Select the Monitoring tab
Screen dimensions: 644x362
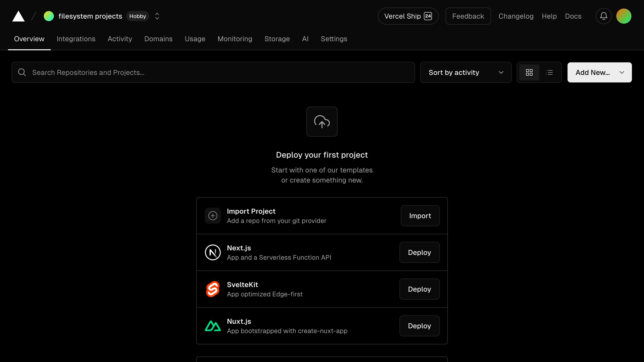235,39
